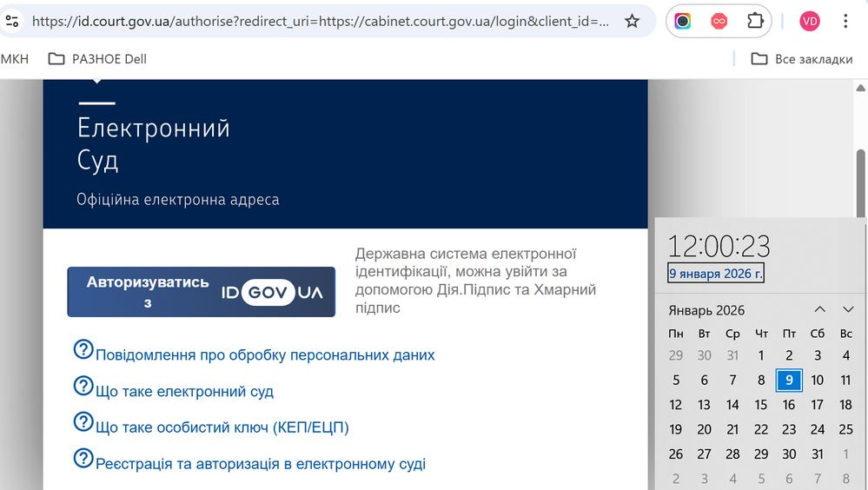Open the Extensions puzzle piece menu
Screen dimensions: 868x490
coord(755,21)
